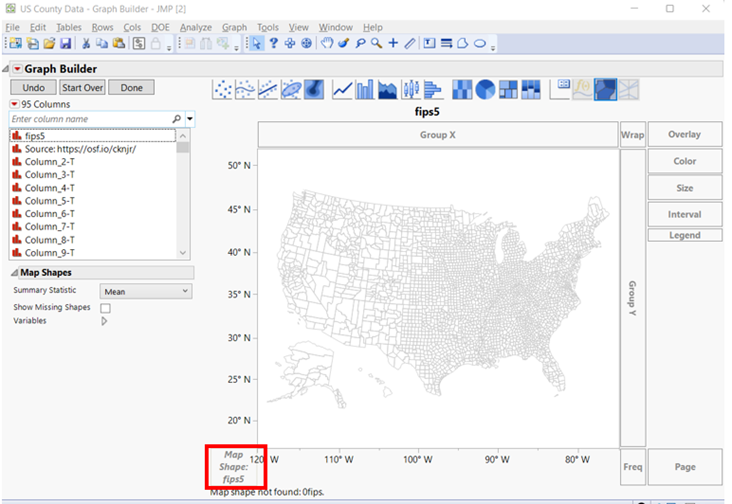
Task: Paste from clipboard toolbar icon
Action: [x=119, y=43]
